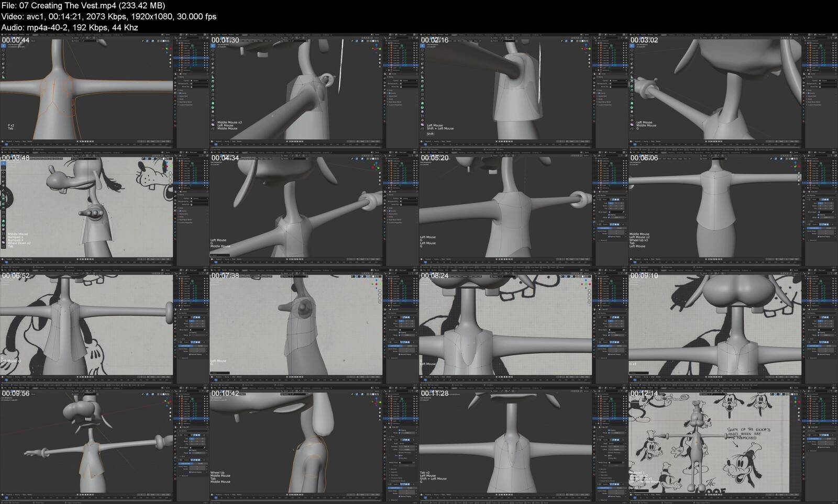
Task: Click the 'Video: avc1' info line
Action: click(109, 16)
